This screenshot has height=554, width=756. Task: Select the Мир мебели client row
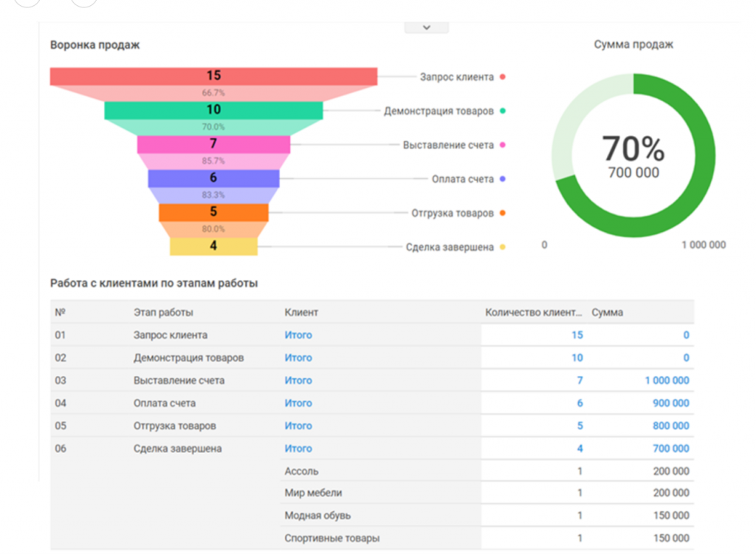point(487,493)
